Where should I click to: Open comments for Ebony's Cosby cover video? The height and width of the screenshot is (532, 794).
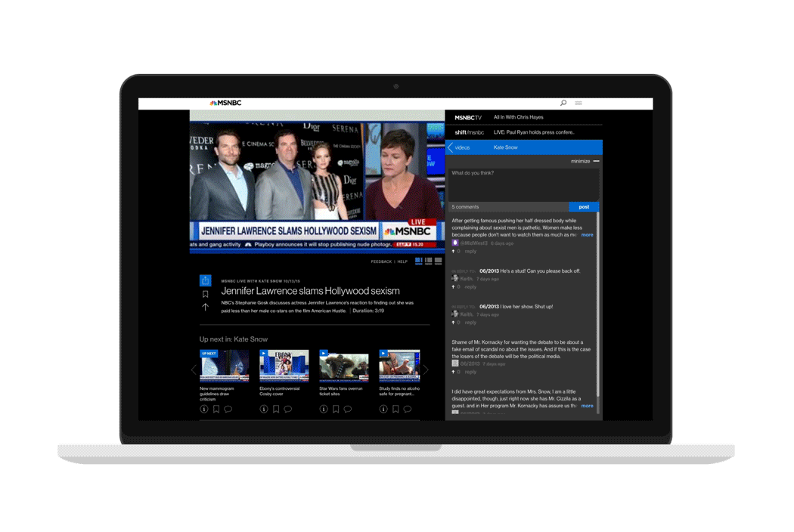tap(287, 409)
